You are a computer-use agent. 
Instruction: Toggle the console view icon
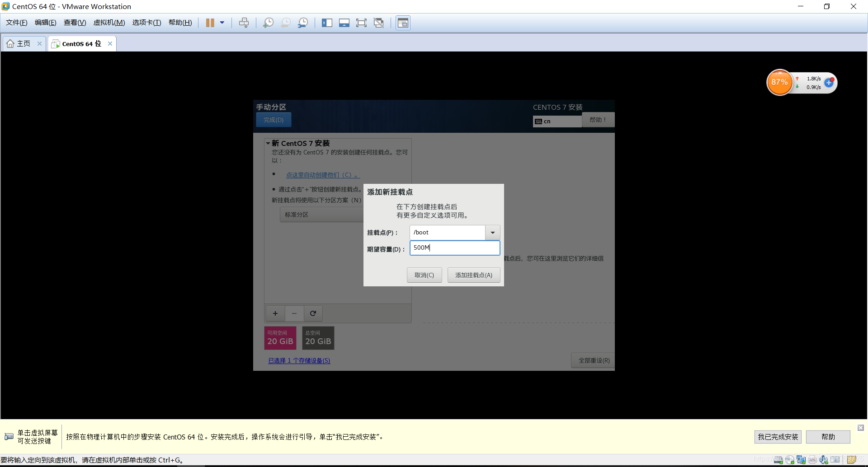pyautogui.click(x=403, y=23)
